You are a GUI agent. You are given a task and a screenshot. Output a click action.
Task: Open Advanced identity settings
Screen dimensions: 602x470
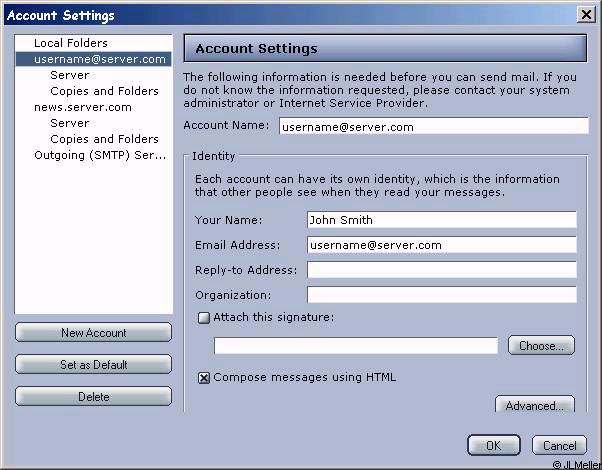tap(535, 405)
